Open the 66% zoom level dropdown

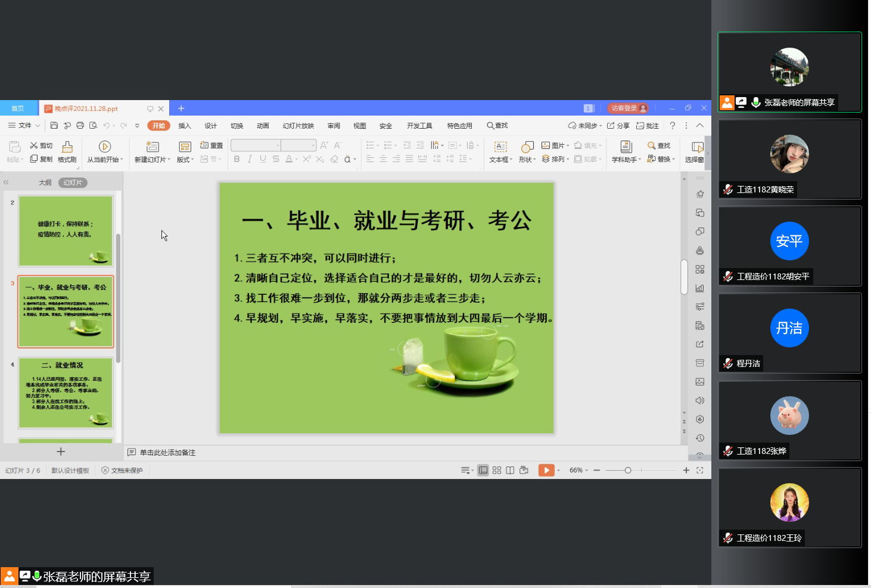point(578,471)
